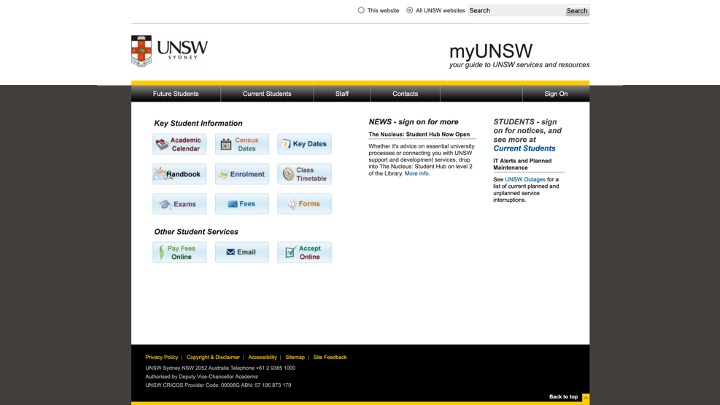Open the UNSW Outages link
Image resolution: width=720 pixels, height=405 pixels.
pyautogui.click(x=525, y=180)
